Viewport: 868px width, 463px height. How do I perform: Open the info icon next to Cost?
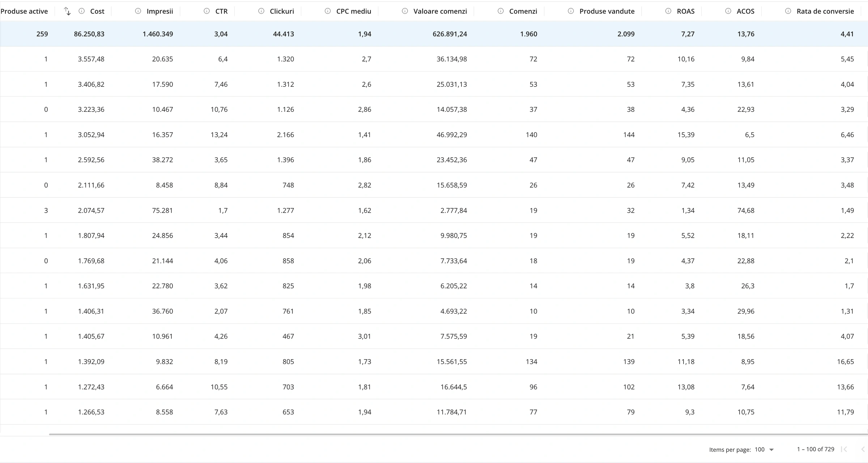82,11
